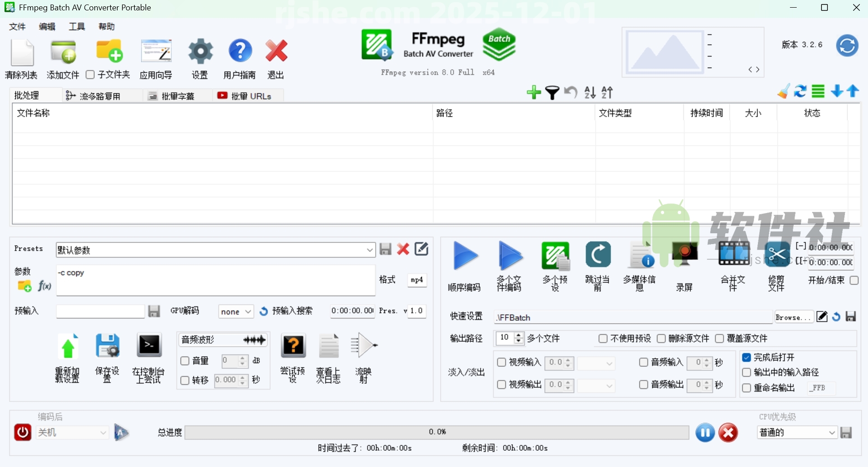868x467 pixels.
Task: Uncheck the 完成后打开 open-after-finish option
Action: (x=747, y=357)
